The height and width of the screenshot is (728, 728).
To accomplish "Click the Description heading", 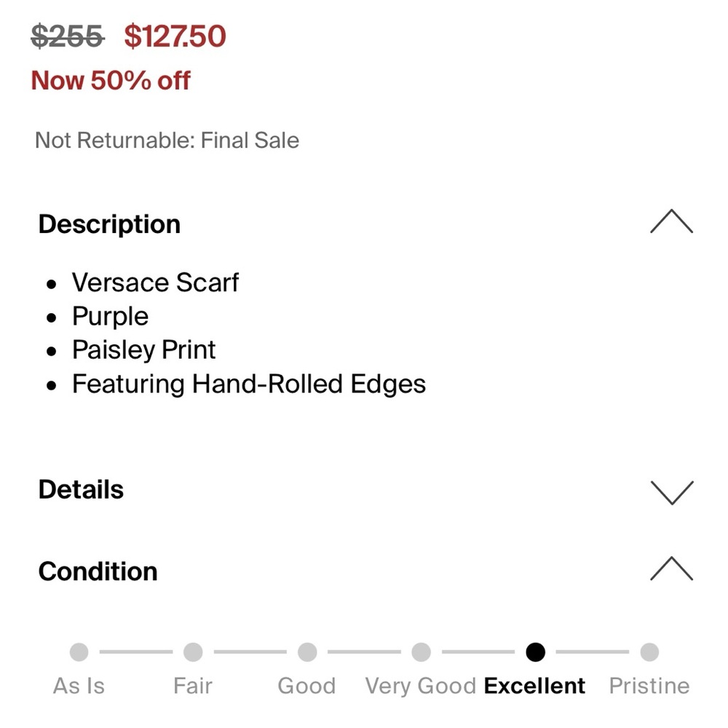I will pyautogui.click(x=110, y=225).
